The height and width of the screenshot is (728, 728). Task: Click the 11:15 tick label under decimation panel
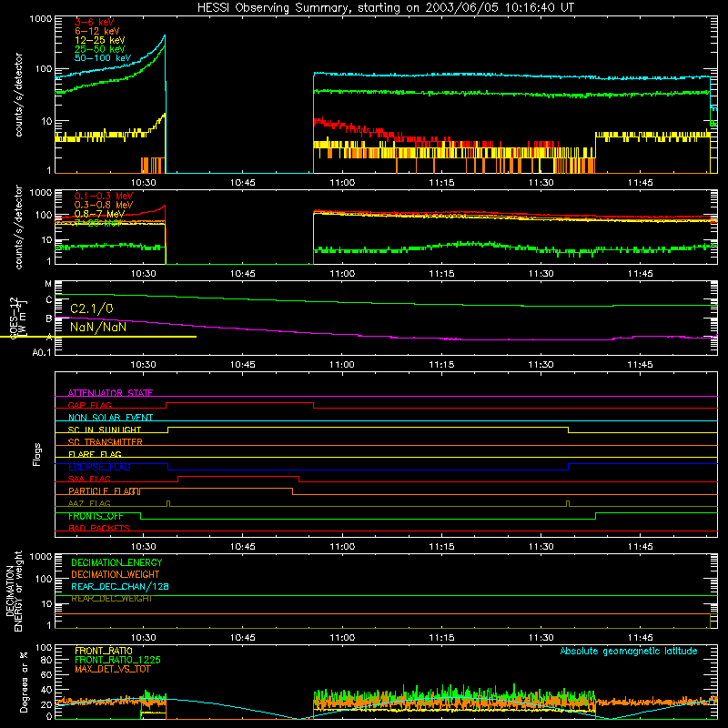(441, 638)
